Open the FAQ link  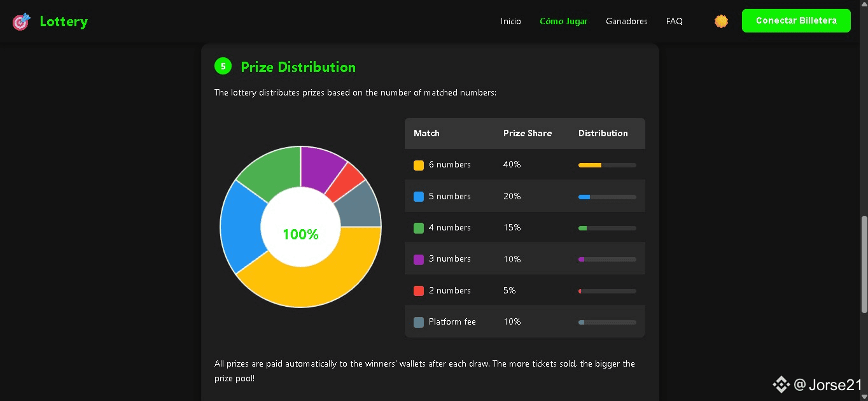point(675,21)
